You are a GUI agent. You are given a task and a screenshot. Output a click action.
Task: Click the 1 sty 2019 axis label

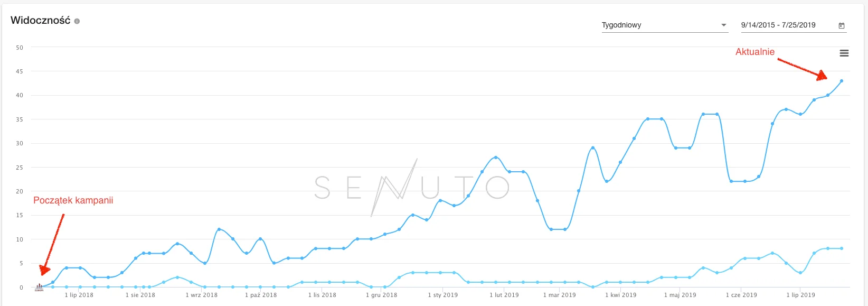pos(442,295)
